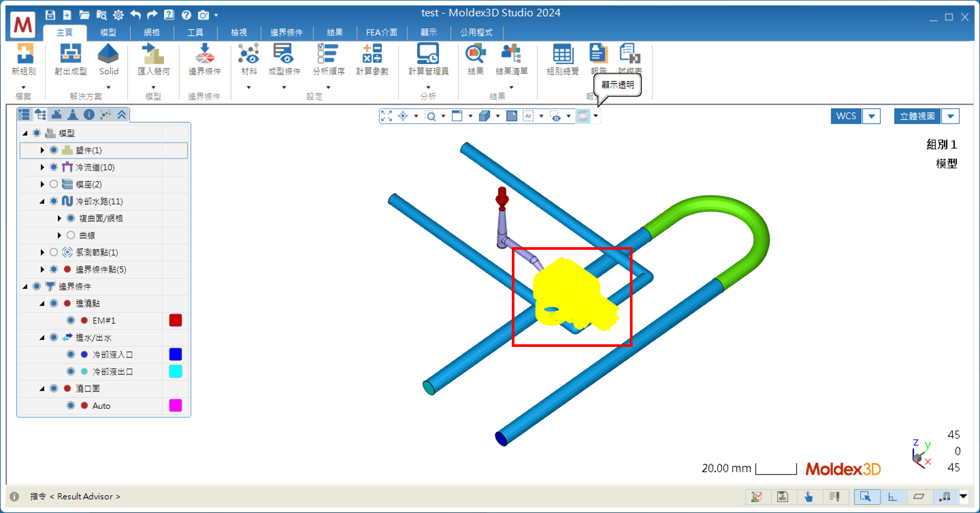This screenshot has height=513, width=980.
Task: Toggle visibility of 塑件(1)
Action: click(54, 150)
